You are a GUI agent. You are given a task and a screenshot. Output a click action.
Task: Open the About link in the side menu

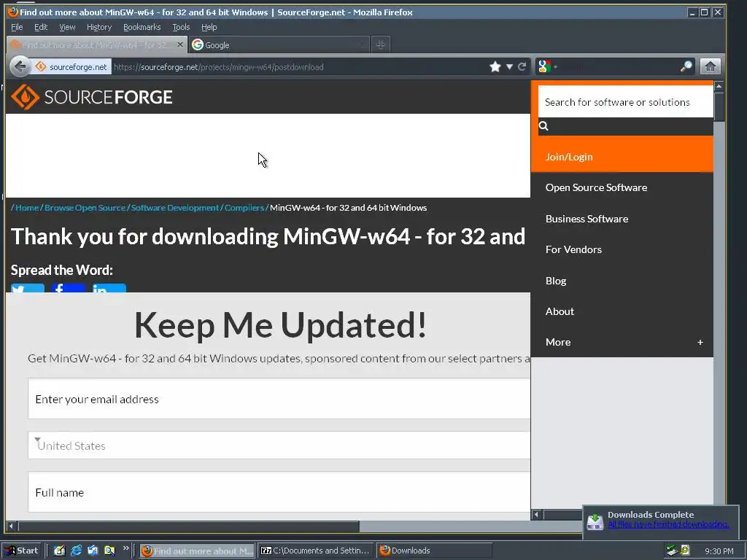[x=560, y=311]
